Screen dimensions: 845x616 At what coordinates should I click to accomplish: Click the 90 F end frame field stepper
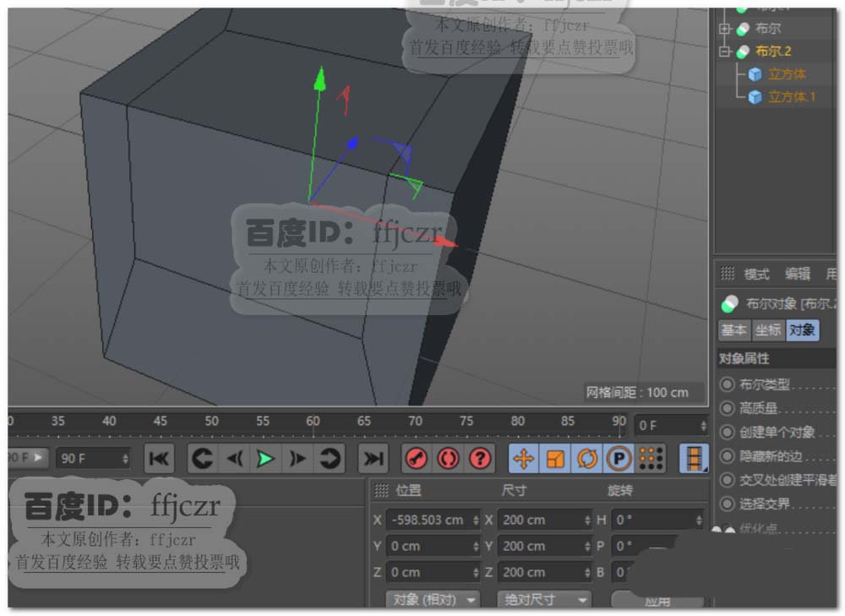click(x=126, y=459)
